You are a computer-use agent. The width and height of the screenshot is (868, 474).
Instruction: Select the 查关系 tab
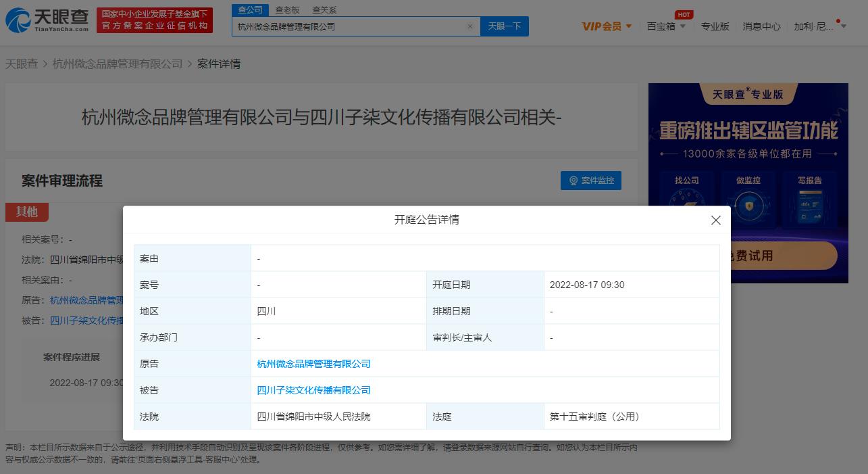coord(324,10)
